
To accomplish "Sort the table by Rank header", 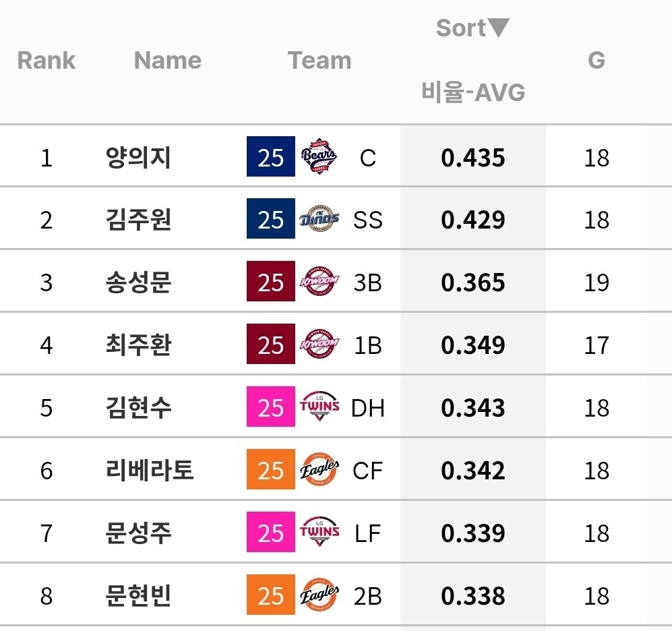I will pyautogui.click(x=46, y=61).
